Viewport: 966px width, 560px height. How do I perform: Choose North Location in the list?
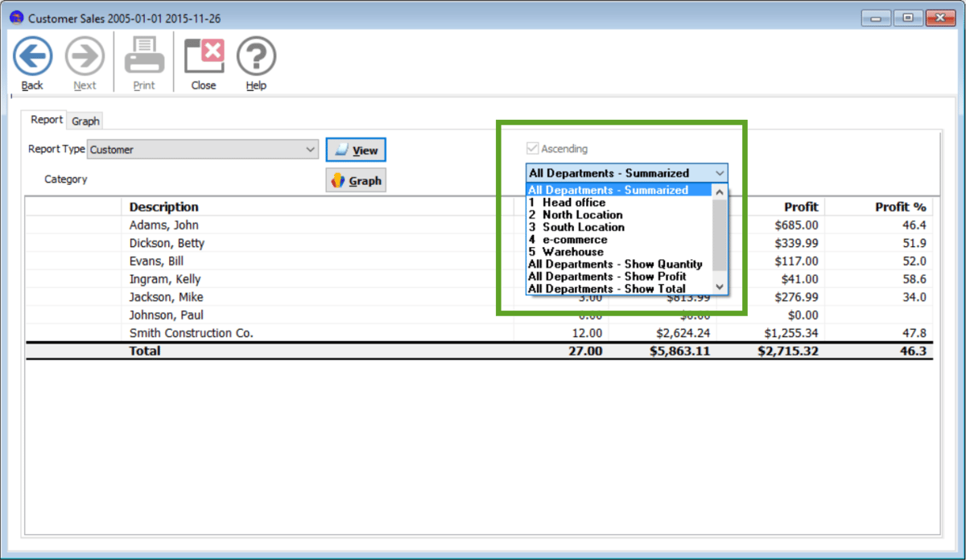point(581,215)
